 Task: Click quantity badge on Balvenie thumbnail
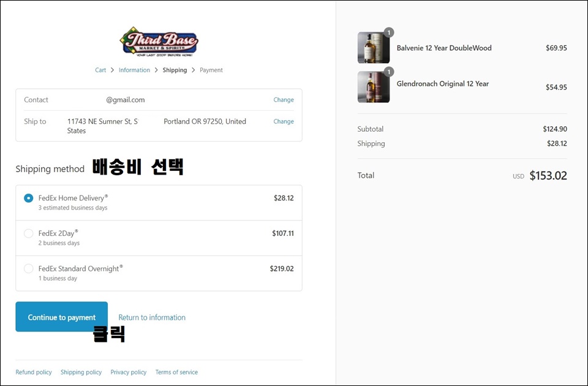[x=389, y=32]
